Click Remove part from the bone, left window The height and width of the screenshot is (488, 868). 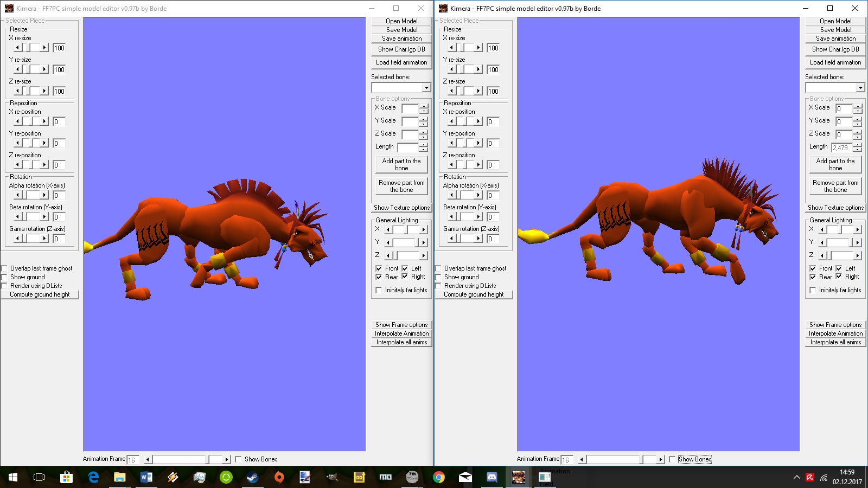pyautogui.click(x=401, y=186)
